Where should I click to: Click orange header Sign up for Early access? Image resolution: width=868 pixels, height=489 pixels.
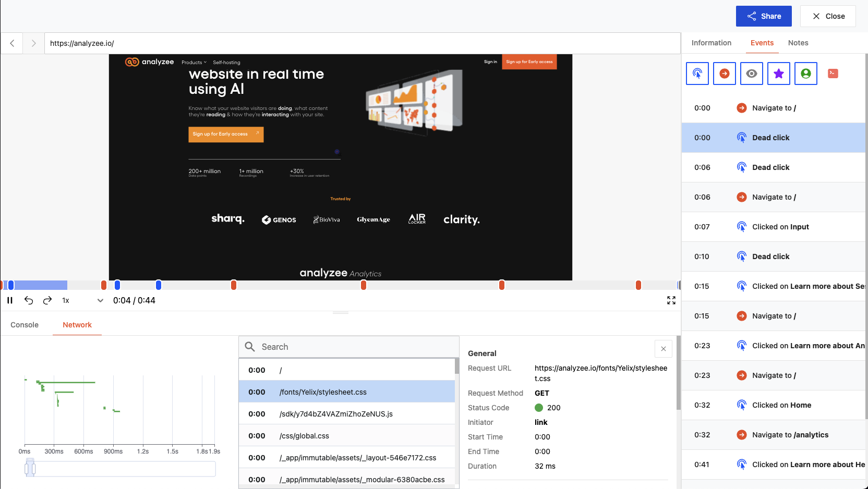pos(529,62)
